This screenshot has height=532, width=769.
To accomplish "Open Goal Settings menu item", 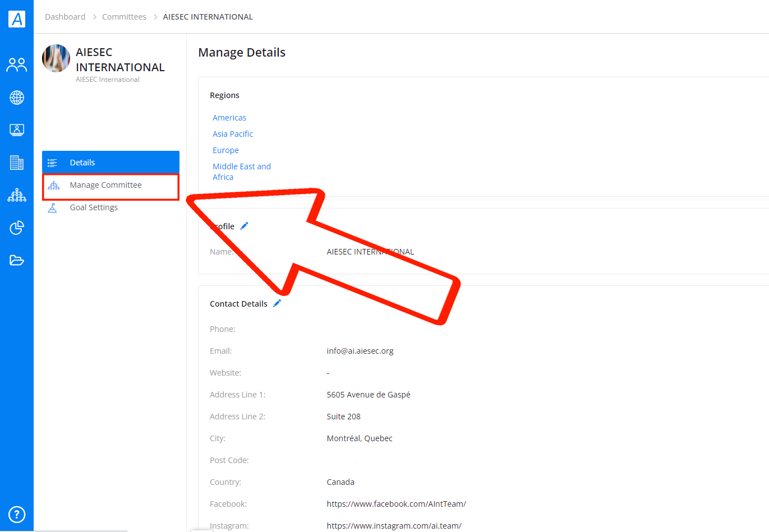I will (x=110, y=207).
